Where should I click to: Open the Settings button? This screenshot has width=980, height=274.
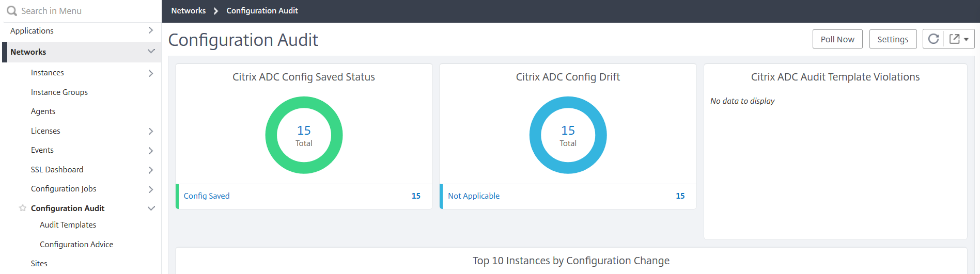click(893, 39)
